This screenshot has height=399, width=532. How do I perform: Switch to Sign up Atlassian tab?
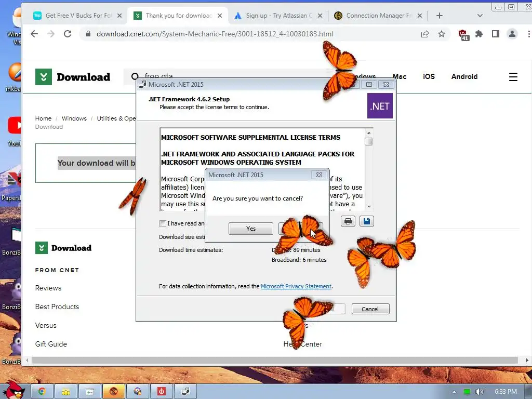278,16
